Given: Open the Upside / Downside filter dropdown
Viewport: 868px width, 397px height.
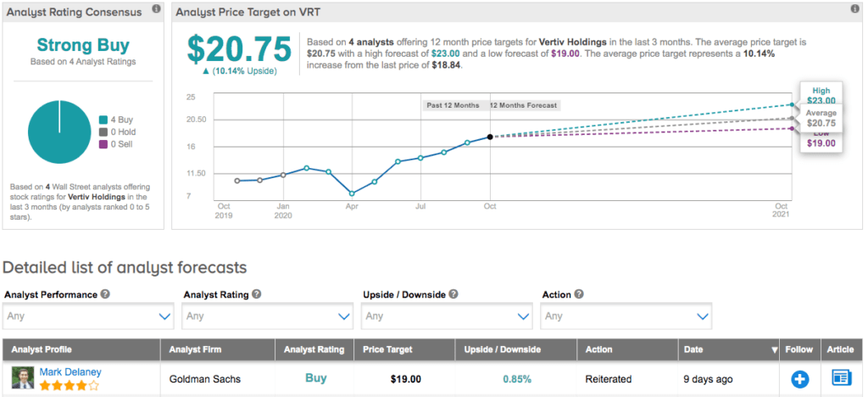Looking at the screenshot, I should (x=447, y=316).
